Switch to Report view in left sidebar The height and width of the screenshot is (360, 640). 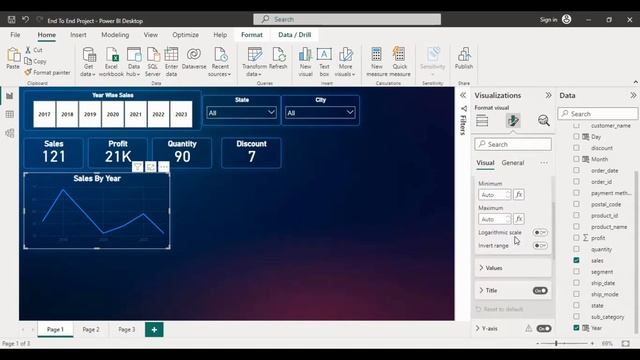pyautogui.click(x=10, y=96)
